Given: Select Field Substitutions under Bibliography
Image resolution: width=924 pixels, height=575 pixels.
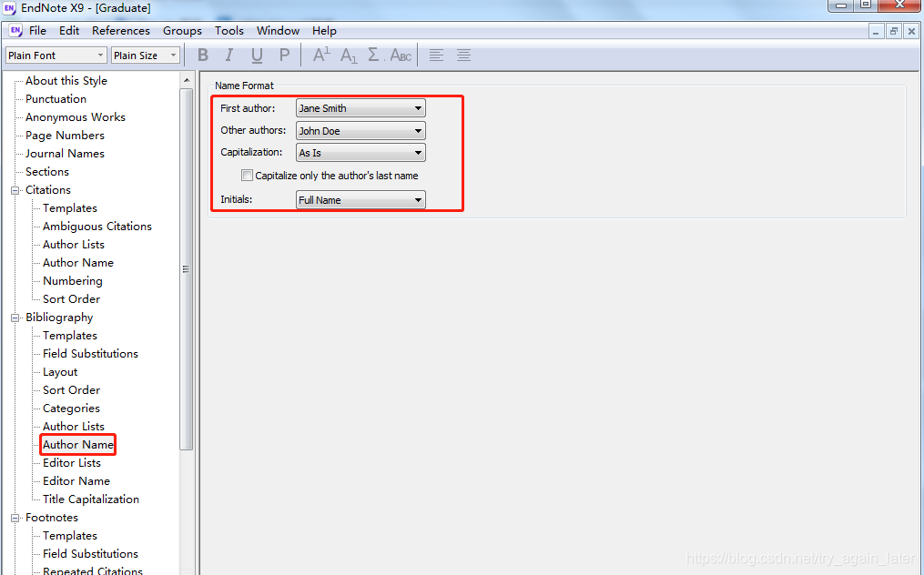Looking at the screenshot, I should tap(90, 354).
